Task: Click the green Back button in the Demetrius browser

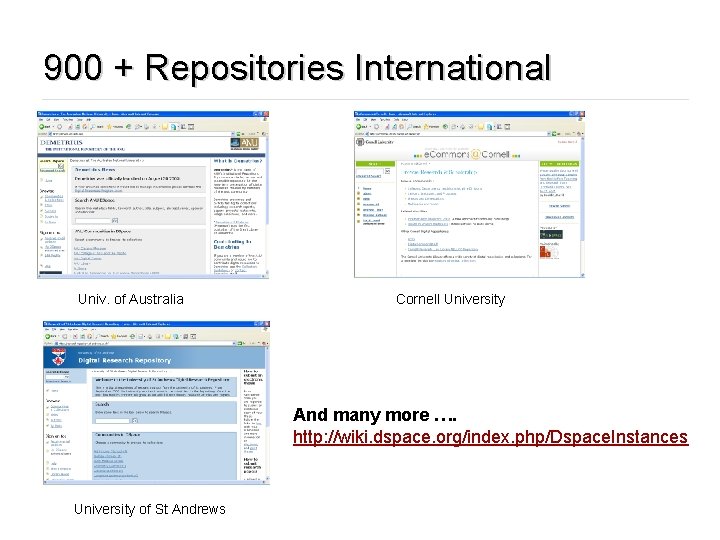Action: [x=45, y=126]
